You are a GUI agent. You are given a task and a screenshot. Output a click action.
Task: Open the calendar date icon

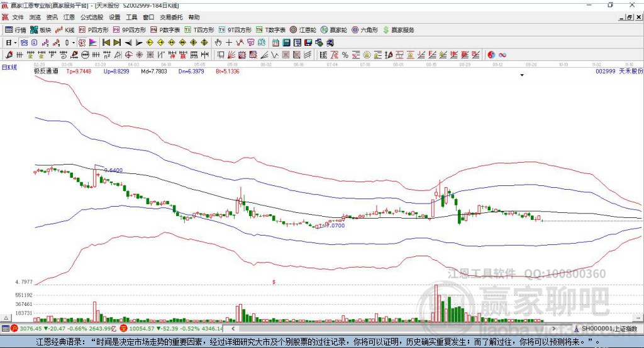[x=275, y=43]
